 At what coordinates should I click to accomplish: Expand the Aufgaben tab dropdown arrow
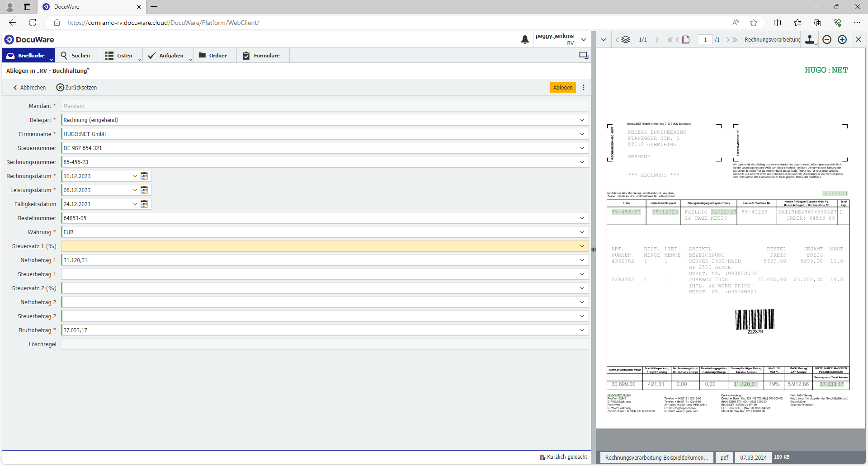tap(190, 59)
